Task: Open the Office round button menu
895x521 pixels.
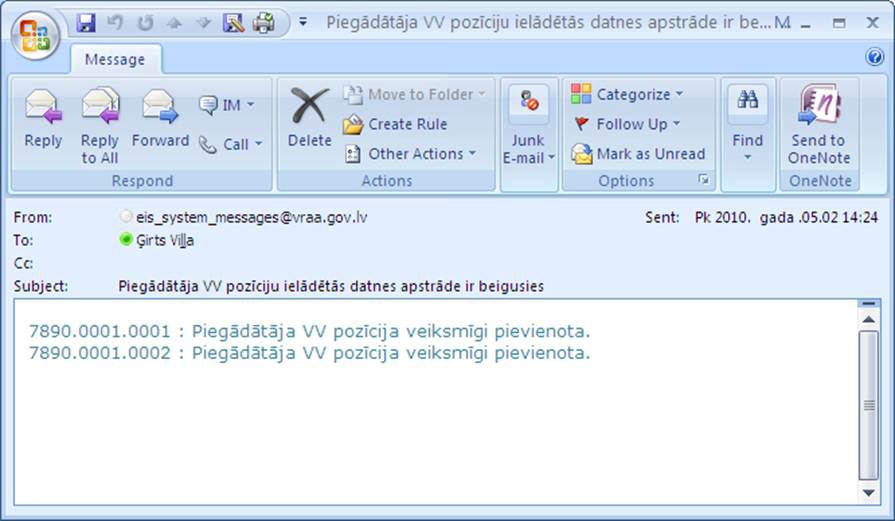Action: tap(34, 36)
